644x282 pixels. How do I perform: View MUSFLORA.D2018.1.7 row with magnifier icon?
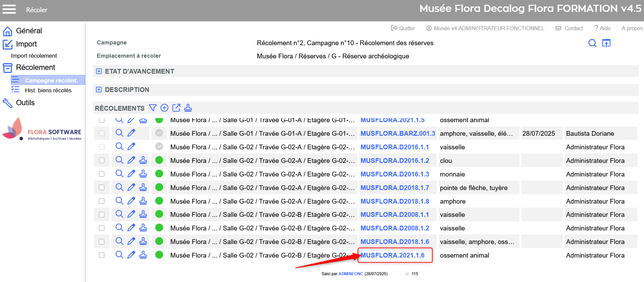tap(119, 187)
